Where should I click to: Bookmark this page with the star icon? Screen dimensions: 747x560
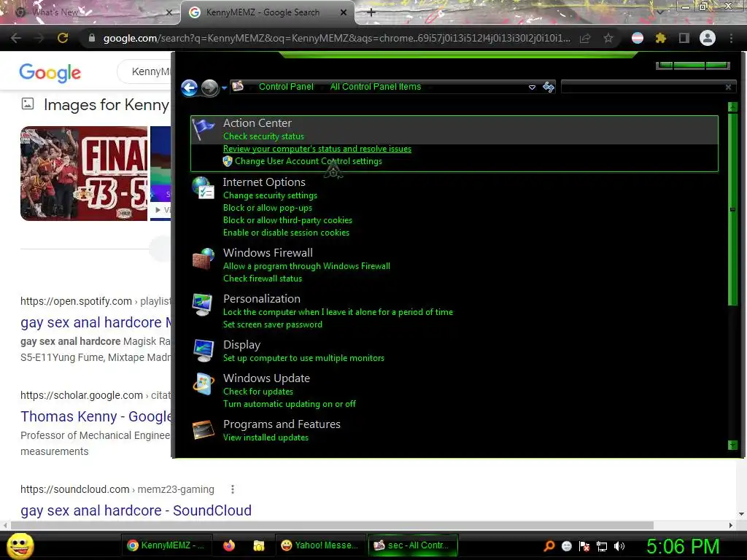608,38
